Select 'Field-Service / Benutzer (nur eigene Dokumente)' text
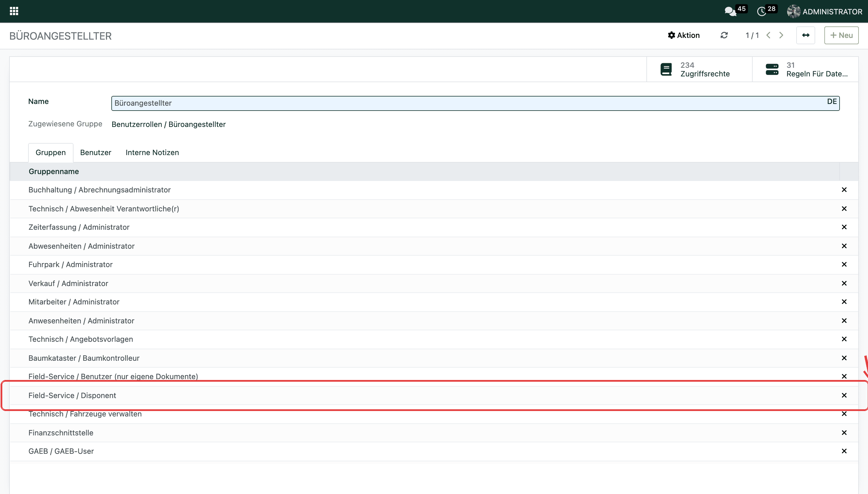Viewport: 868px width, 494px height. click(x=113, y=376)
